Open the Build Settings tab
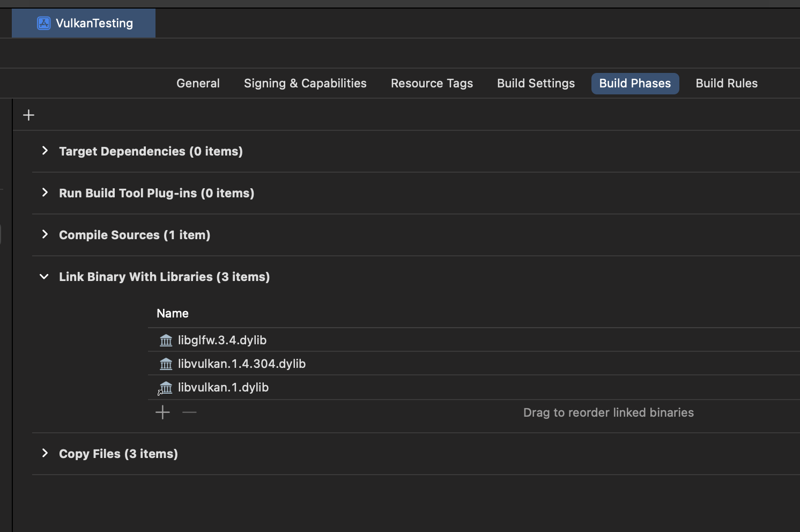The height and width of the screenshot is (532, 800). (x=536, y=84)
